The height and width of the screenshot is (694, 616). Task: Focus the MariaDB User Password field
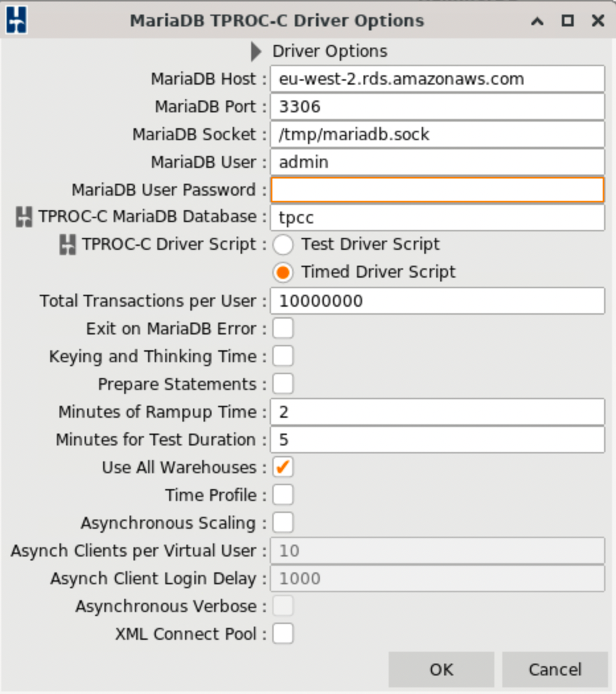coord(438,190)
